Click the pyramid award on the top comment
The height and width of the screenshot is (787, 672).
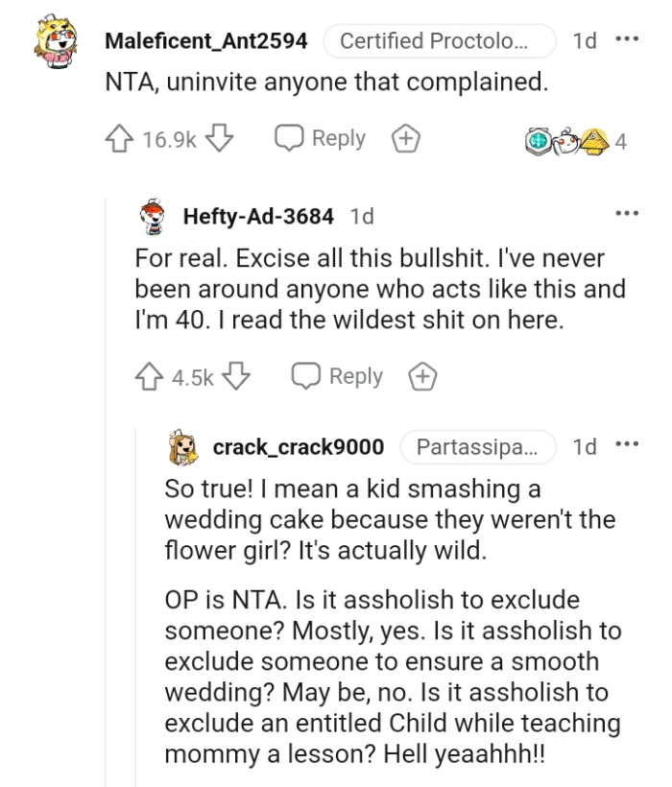[595, 139]
